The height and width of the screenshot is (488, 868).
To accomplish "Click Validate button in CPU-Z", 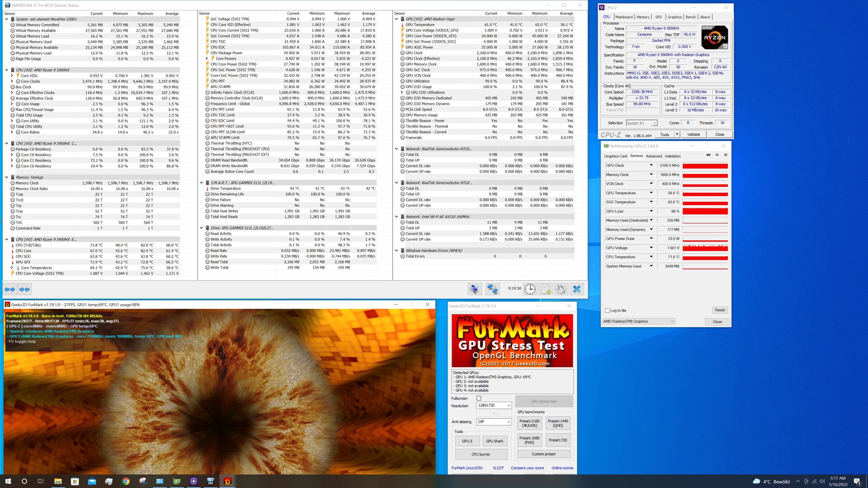I will (x=693, y=134).
